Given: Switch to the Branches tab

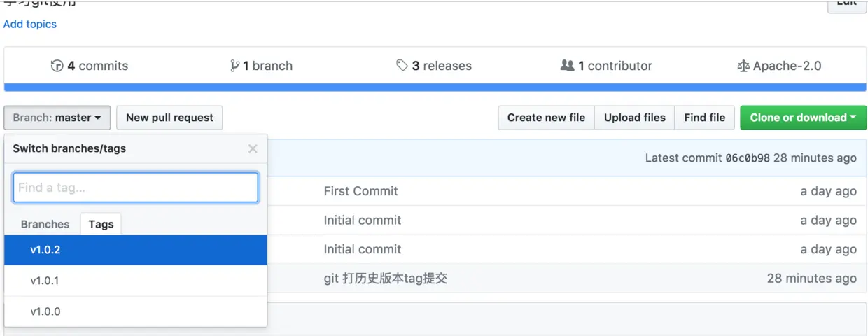Looking at the screenshot, I should (x=45, y=224).
